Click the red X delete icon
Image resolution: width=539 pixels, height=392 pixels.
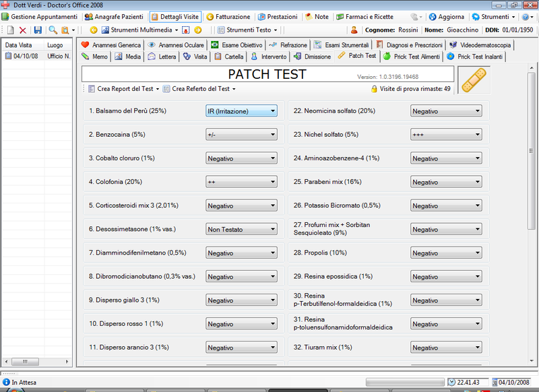23,30
